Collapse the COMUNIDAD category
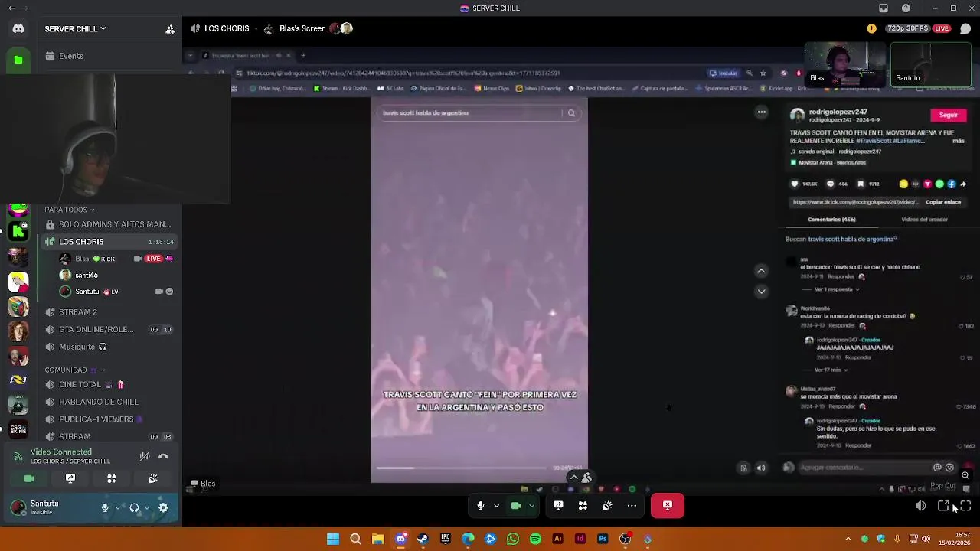The height and width of the screenshot is (551, 980). [x=74, y=370]
